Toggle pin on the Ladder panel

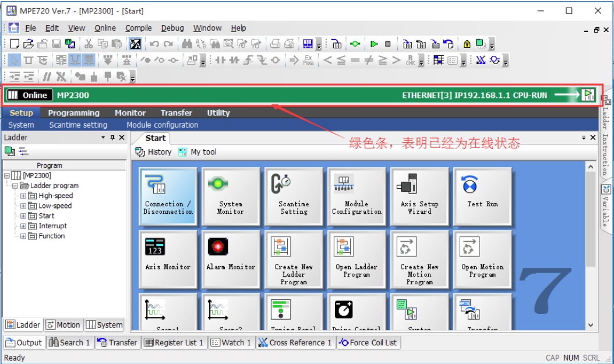(112, 137)
